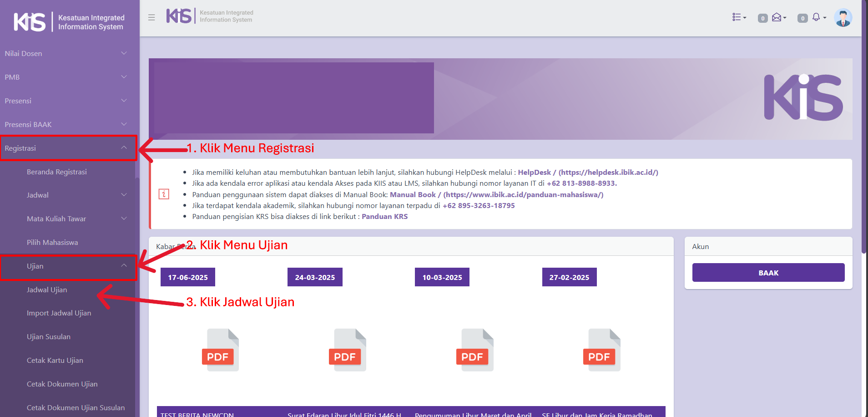
Task: Open the PDF icon dated 10-03-2025
Action: click(475, 350)
